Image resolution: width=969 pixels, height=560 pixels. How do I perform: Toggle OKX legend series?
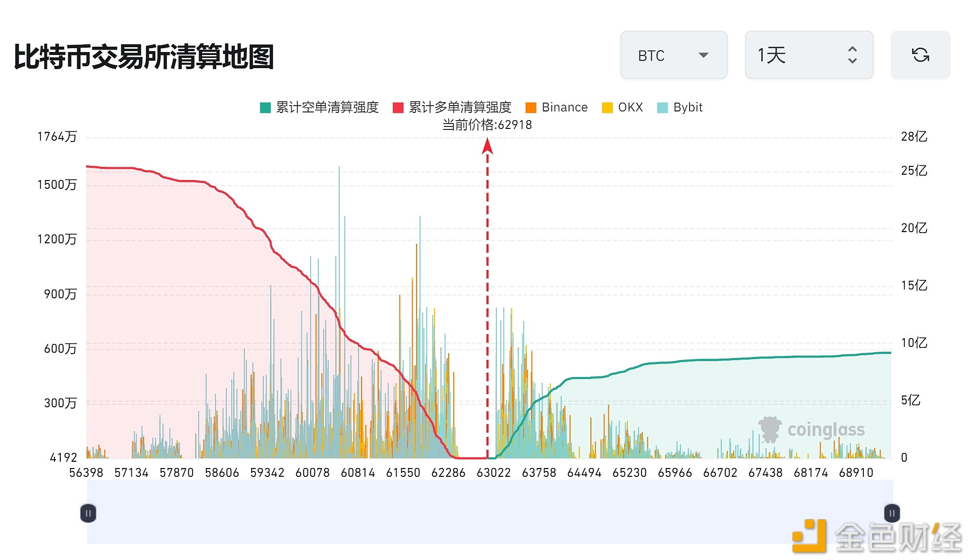[622, 108]
